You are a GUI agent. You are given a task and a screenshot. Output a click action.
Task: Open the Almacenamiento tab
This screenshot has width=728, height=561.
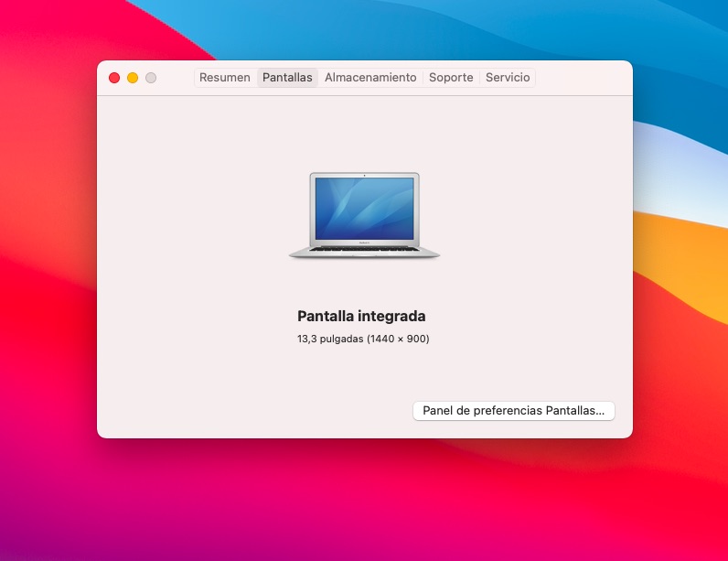370,78
